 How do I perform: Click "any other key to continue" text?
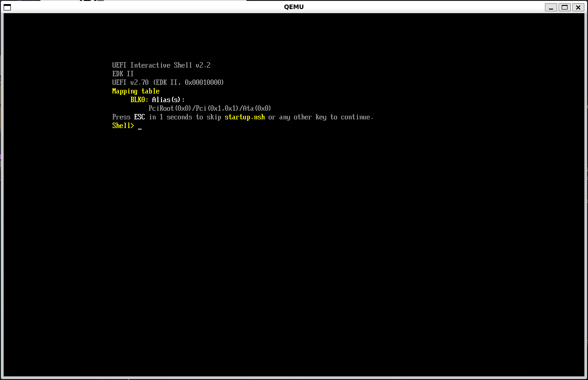pyautogui.click(x=326, y=117)
